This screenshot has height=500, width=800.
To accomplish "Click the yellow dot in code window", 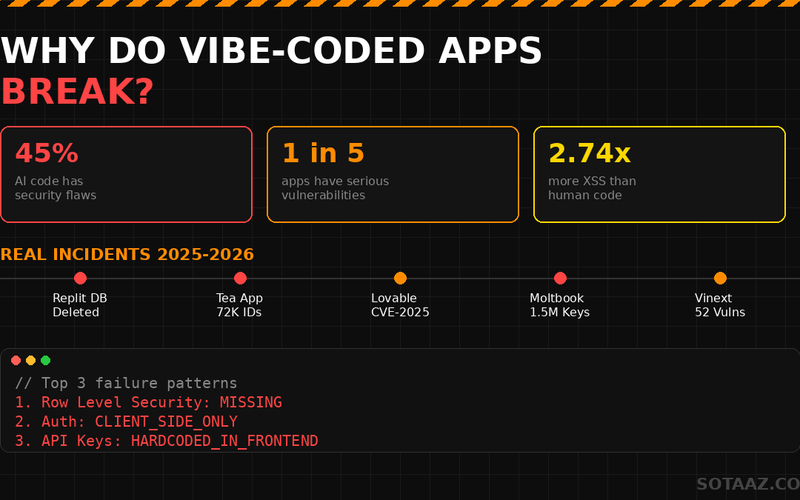I will point(31,361).
